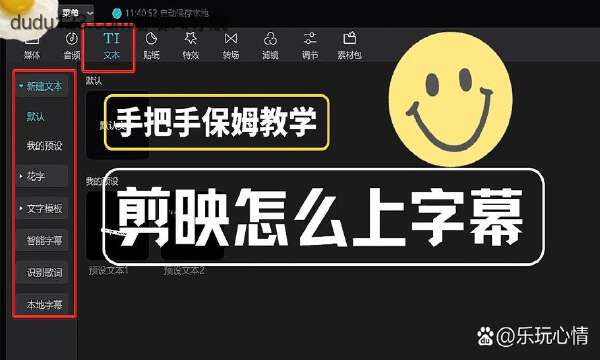The height and width of the screenshot is (360, 600).
Task: Select 我的预设 in the sidebar
Action: click(x=44, y=146)
